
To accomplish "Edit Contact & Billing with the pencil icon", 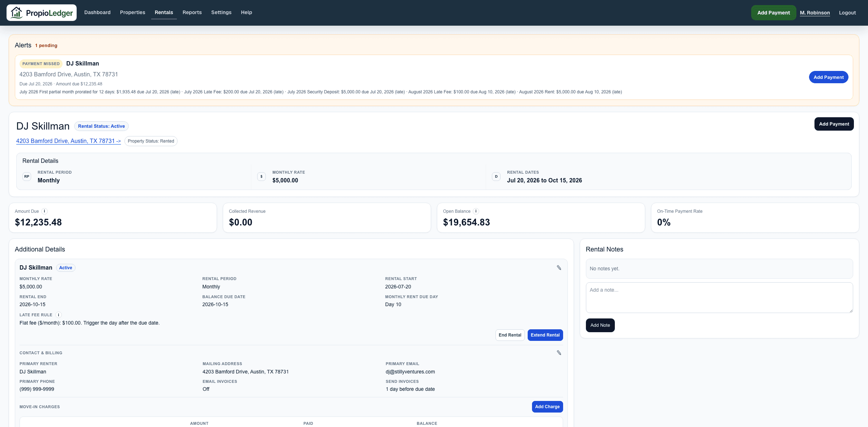I will [559, 353].
